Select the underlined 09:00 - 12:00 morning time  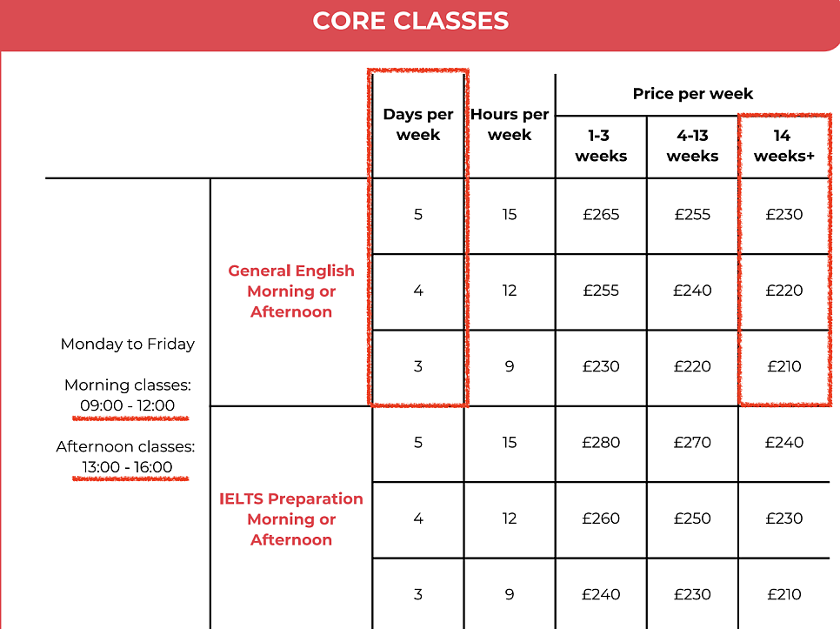coord(128,405)
